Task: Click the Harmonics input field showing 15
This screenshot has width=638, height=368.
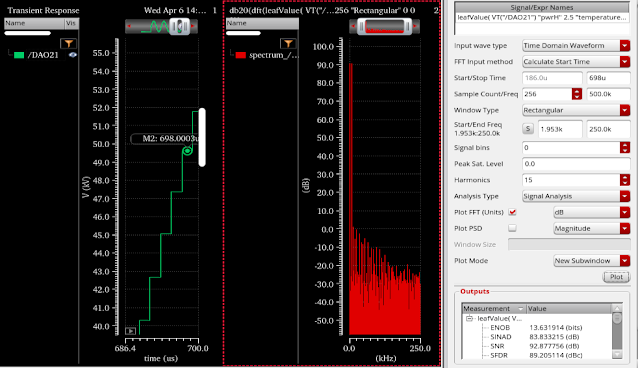Action: point(571,180)
